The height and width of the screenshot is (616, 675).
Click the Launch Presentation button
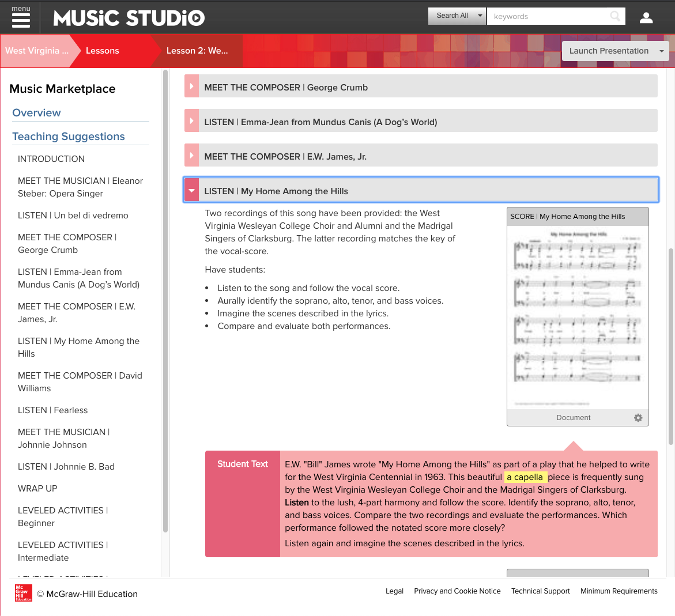pos(609,51)
